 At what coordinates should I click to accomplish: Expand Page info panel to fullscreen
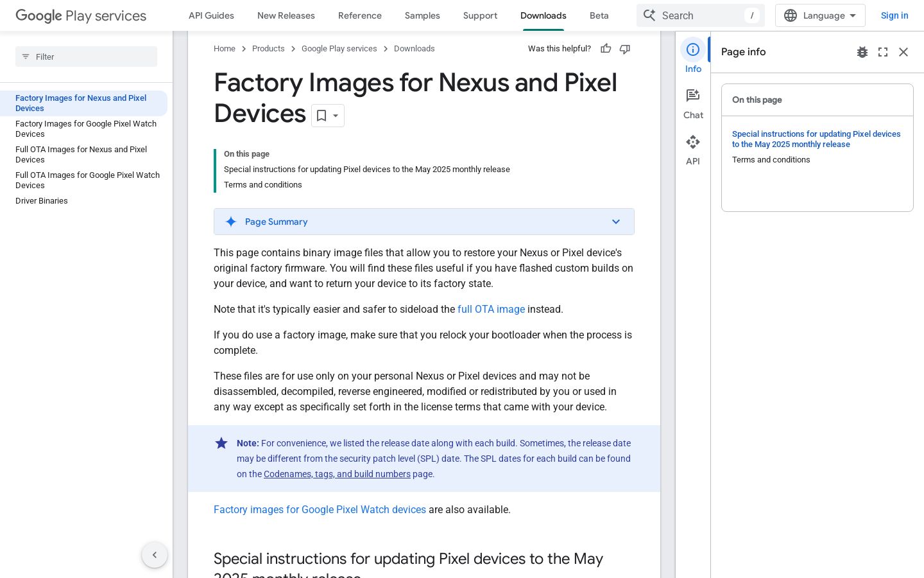883,52
